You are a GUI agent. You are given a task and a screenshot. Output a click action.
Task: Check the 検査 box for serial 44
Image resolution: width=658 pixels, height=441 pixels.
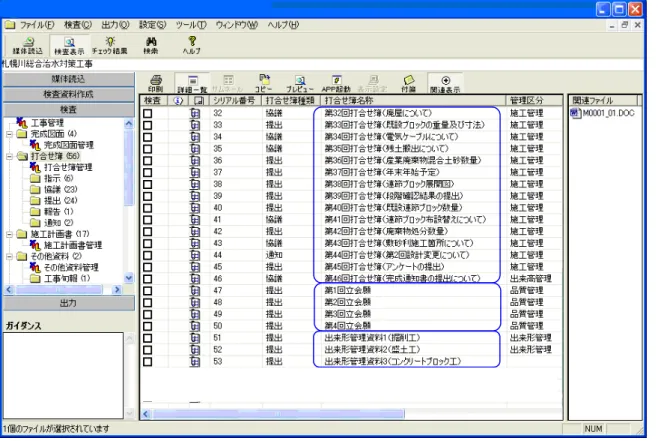click(x=148, y=255)
